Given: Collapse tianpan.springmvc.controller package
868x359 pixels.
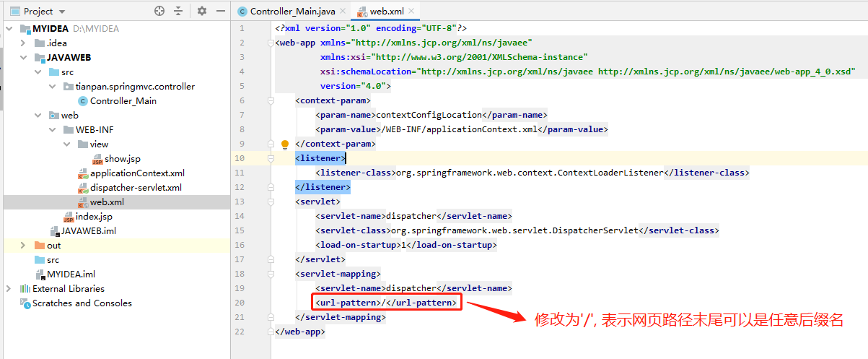Looking at the screenshot, I should (53, 86).
